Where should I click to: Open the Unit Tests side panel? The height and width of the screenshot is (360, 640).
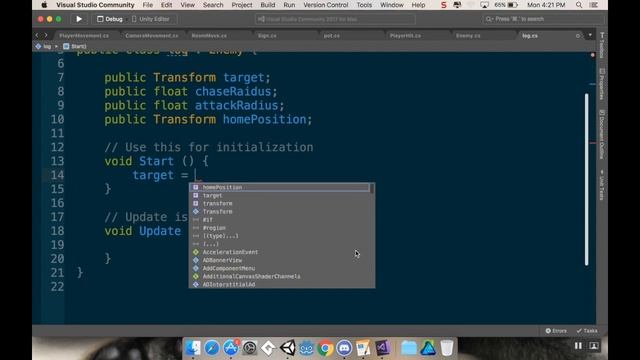coord(602,185)
